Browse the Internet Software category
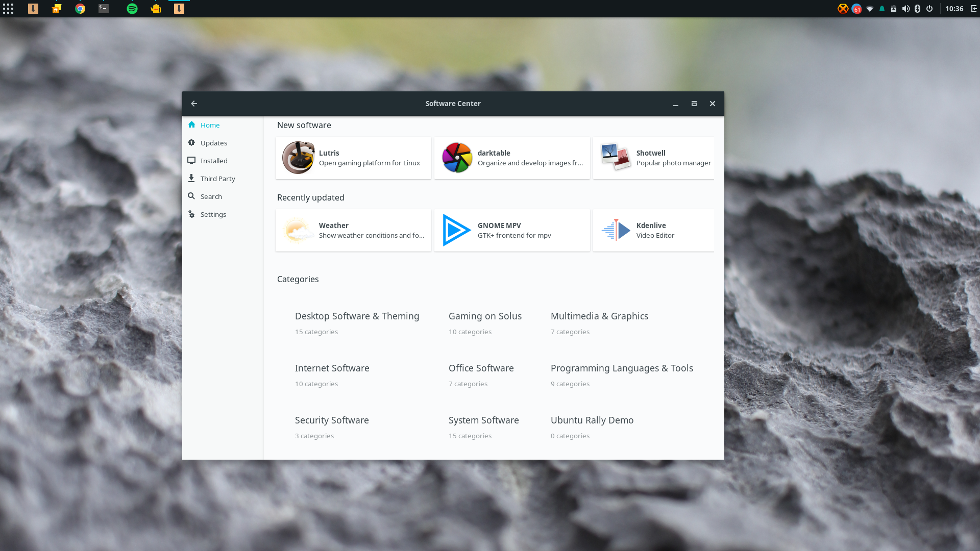The image size is (980, 551). (x=332, y=375)
